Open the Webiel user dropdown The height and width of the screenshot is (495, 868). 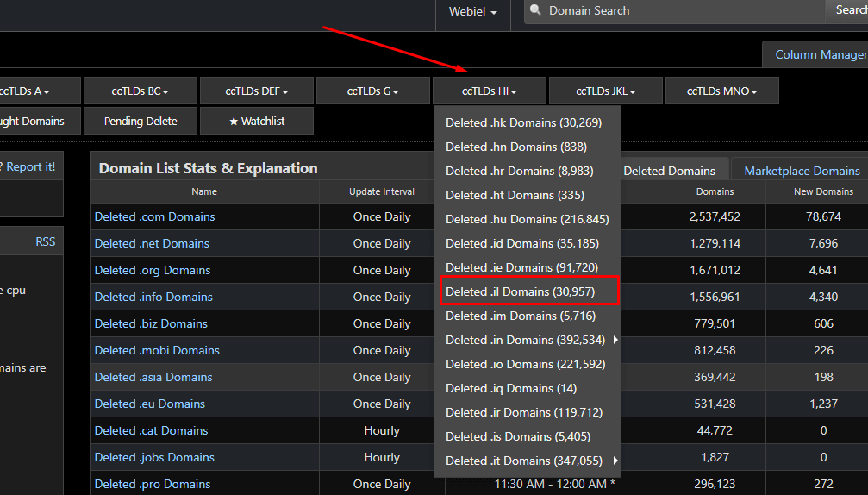[472, 11]
